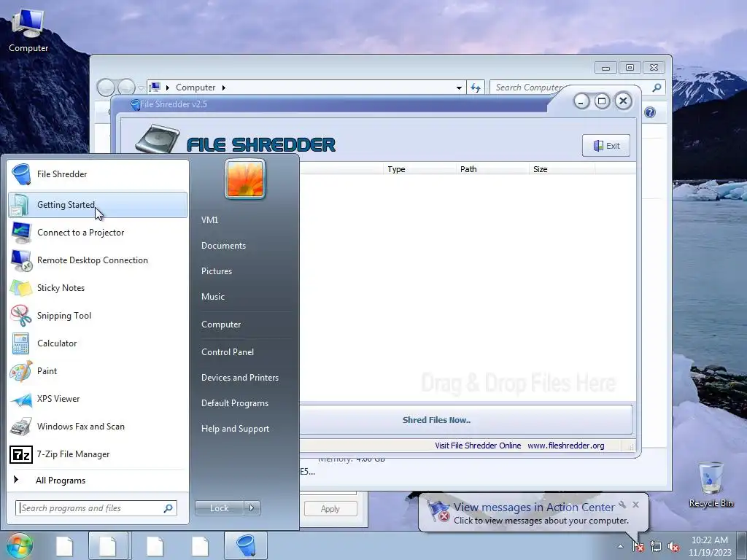Open Pictures from Start menu
The image size is (747, 560).
click(217, 271)
